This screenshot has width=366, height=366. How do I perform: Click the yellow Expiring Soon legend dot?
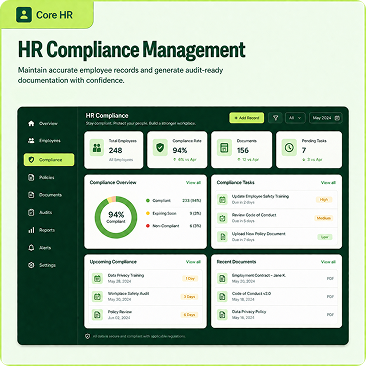pyautogui.click(x=148, y=213)
